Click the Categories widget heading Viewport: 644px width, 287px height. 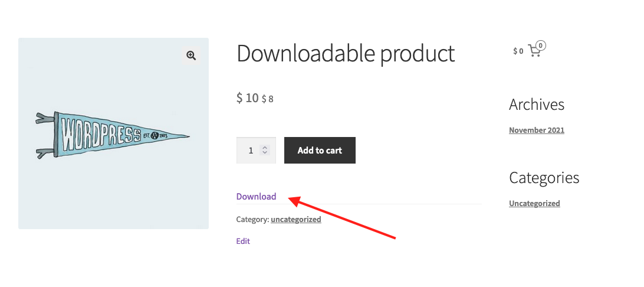point(544,178)
